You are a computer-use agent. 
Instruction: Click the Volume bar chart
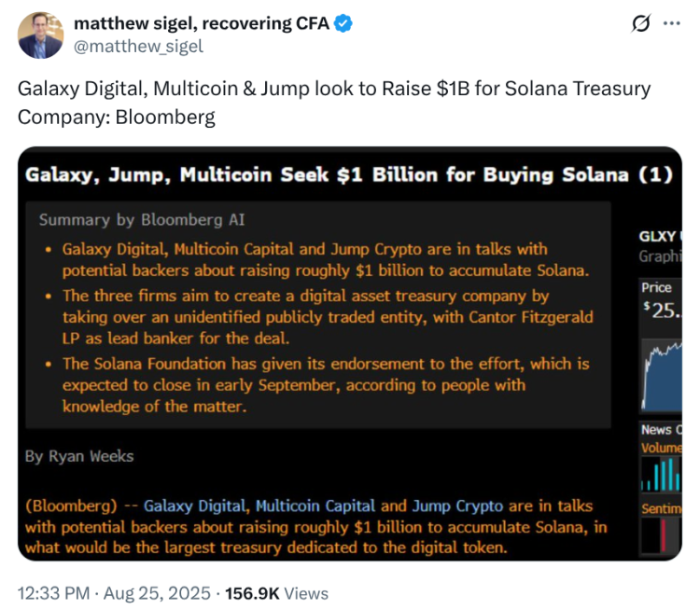[x=660, y=474]
